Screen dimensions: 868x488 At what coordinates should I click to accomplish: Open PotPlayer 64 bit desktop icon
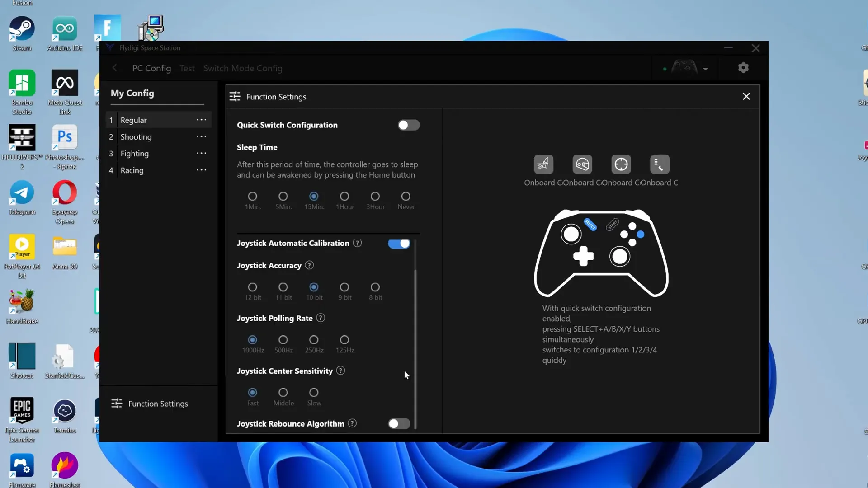[22, 257]
